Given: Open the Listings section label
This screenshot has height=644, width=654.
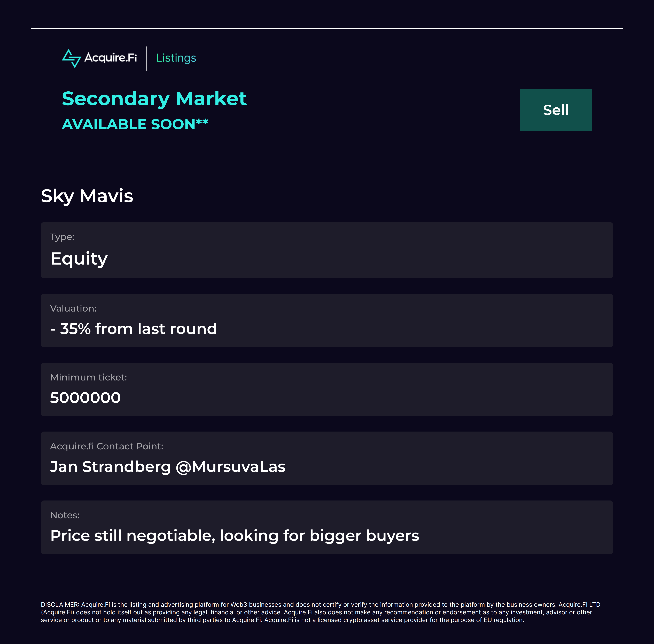Looking at the screenshot, I should coord(176,58).
